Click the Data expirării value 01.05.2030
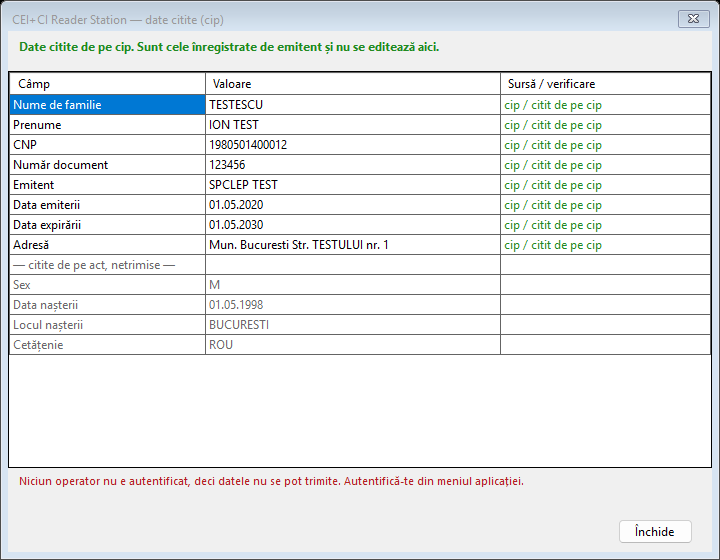 tap(236, 225)
